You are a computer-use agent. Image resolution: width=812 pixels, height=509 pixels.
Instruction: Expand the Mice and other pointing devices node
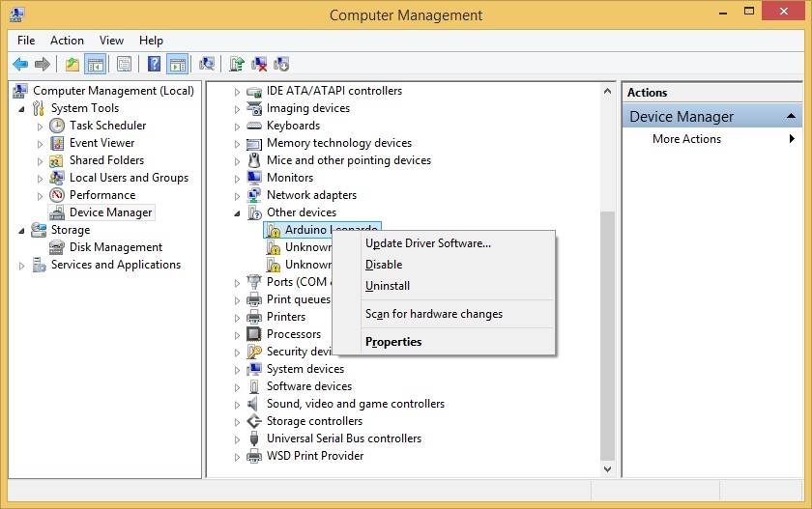coord(237,161)
